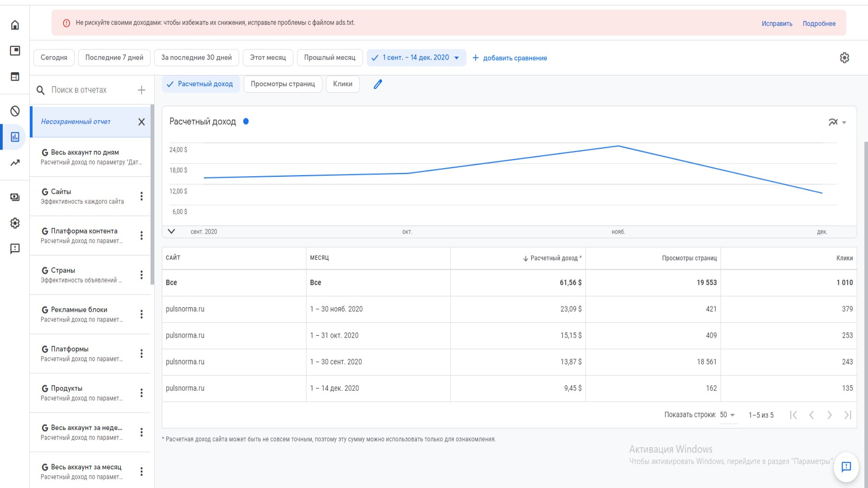This screenshot has width=868, height=488.
Task: Open the chart type dropdown
Action: 837,122
